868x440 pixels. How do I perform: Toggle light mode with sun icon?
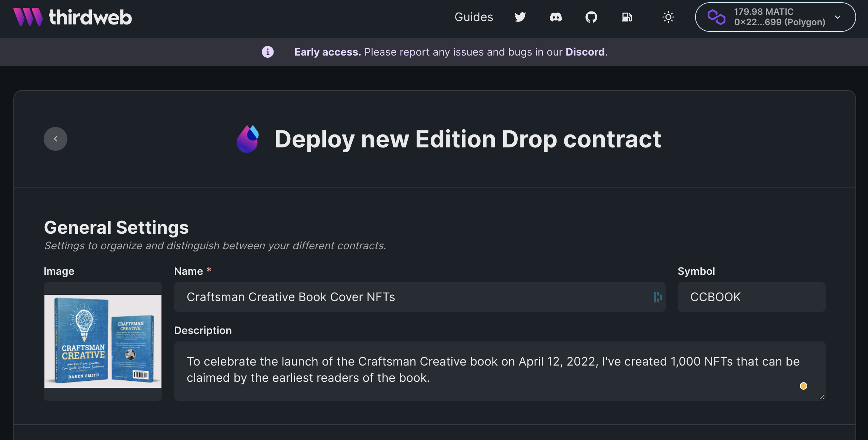[x=668, y=17]
